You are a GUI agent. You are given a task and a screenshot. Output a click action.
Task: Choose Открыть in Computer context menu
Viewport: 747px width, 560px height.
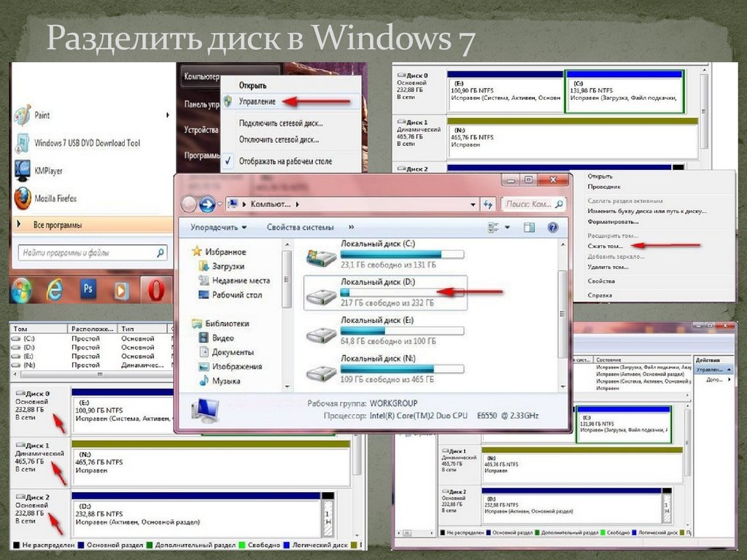pos(252,85)
